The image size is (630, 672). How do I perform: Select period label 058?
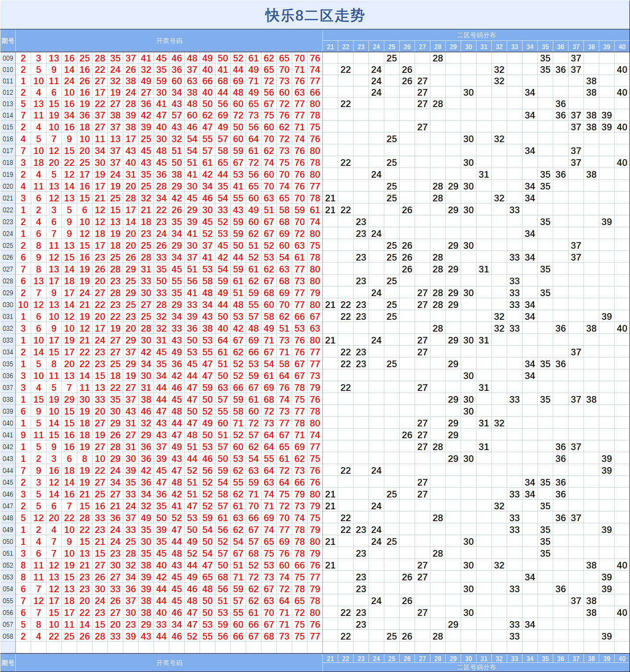point(8,636)
